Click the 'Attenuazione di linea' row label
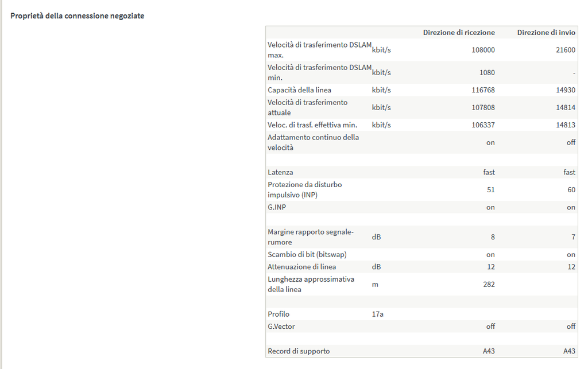The width and height of the screenshot is (588, 369). click(302, 267)
